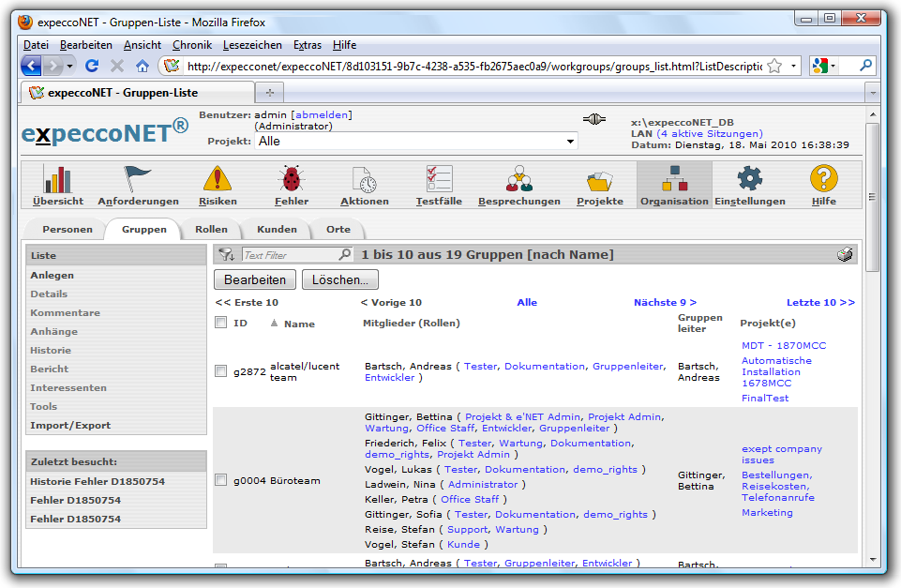Viewport: 901px width, 588px height.
Task: Toggle the select-all checkbox in ID header
Action: 221,323
